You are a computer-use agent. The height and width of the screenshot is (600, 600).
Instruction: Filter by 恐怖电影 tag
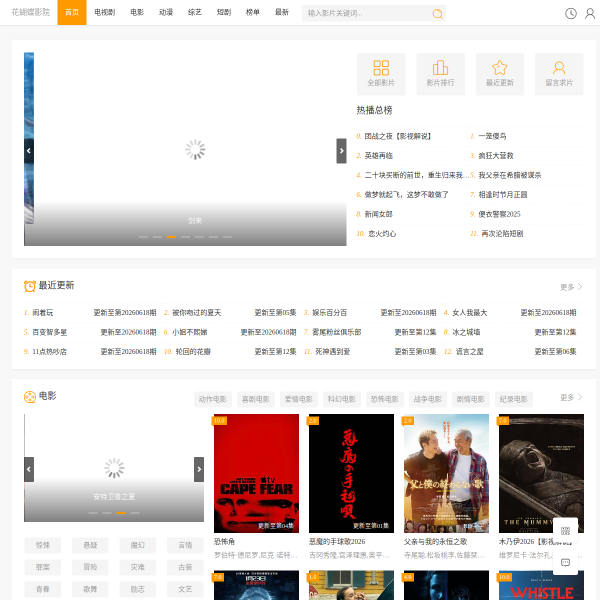pyautogui.click(x=385, y=399)
